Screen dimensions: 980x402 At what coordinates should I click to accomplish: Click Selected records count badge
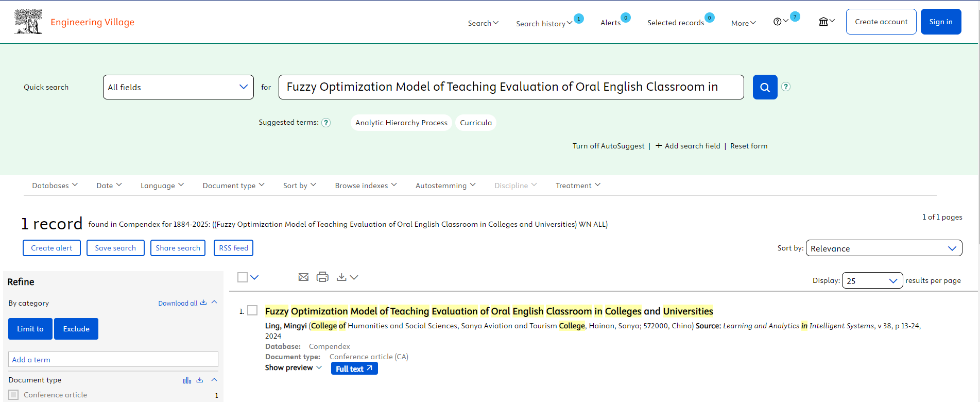point(710,18)
